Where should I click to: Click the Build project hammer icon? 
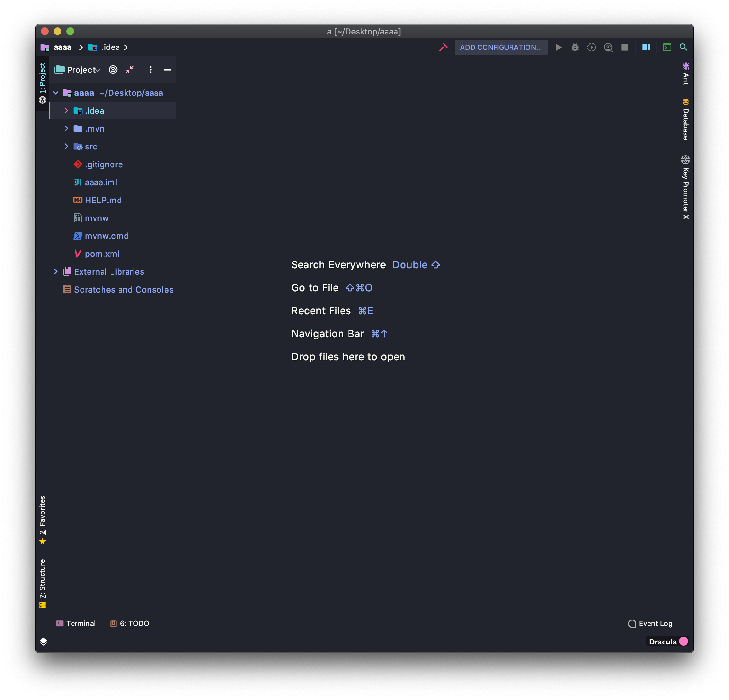443,47
